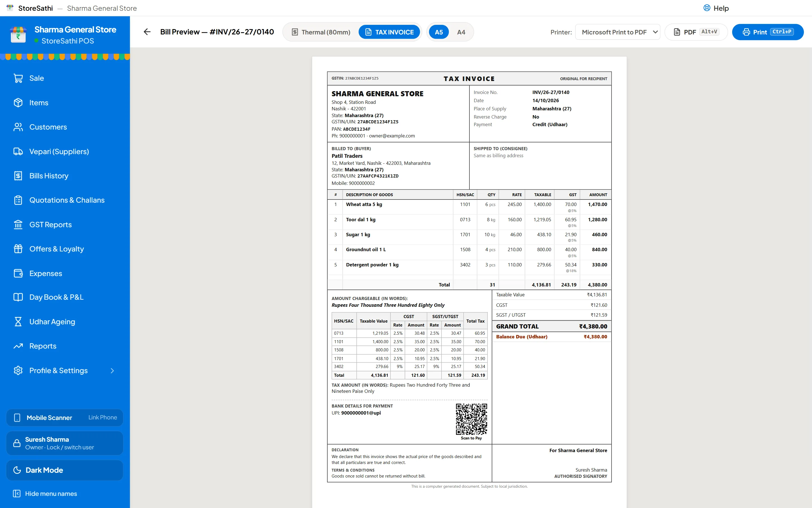This screenshot has width=812, height=508.
Task: Click the Sharma General Store logo in sidebar
Action: (x=18, y=35)
